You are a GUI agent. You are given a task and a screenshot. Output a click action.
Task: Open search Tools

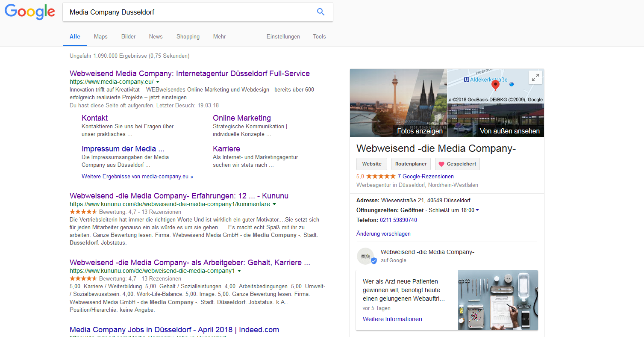pos(319,36)
